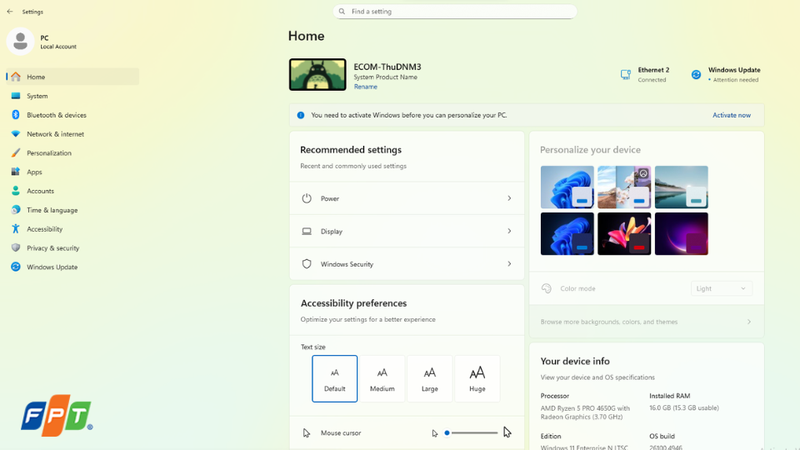The image size is (800, 450).
Task: Select the lake landscape theme thumbnail
Action: coord(682,187)
